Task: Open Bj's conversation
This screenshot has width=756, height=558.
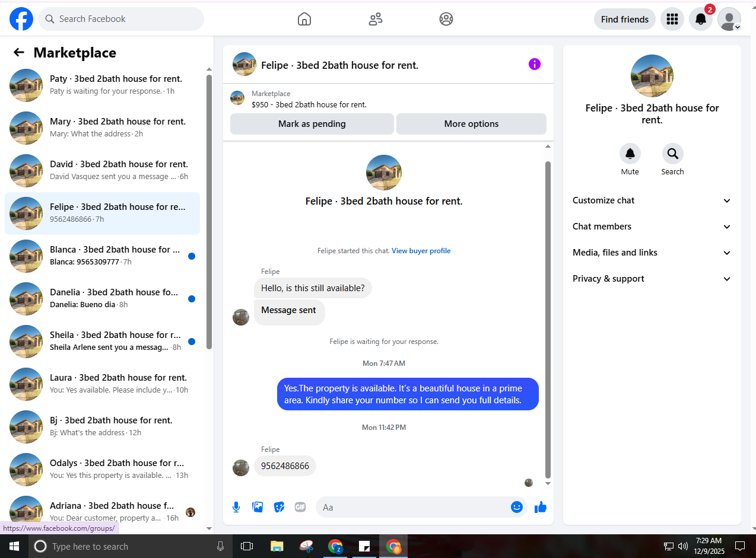Action: pyautogui.click(x=102, y=427)
